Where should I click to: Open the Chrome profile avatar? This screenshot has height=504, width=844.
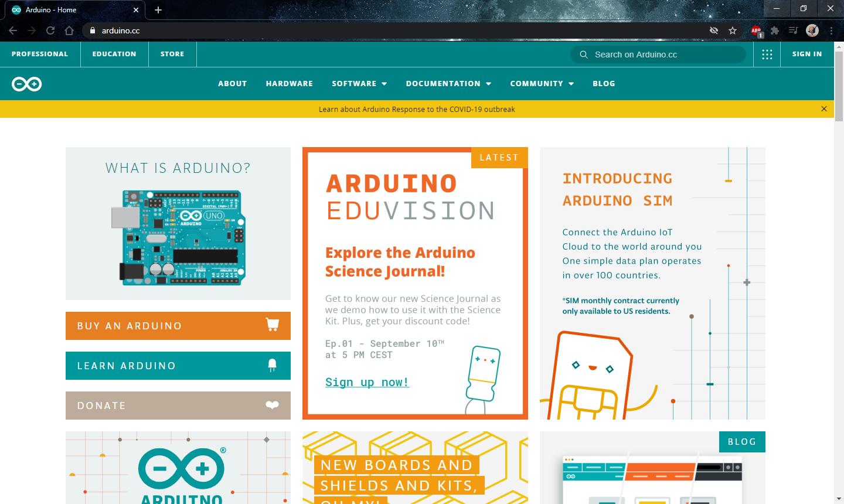click(812, 30)
